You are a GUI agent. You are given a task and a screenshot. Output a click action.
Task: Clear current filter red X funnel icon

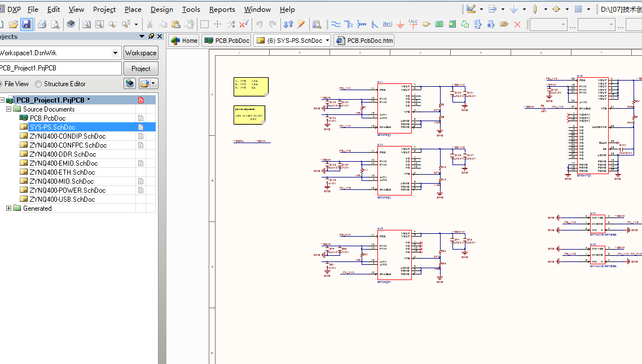pos(244,25)
